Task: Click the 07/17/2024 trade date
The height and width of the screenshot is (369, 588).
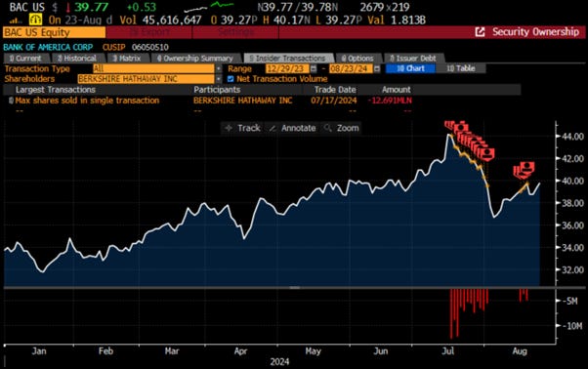Action: click(334, 101)
